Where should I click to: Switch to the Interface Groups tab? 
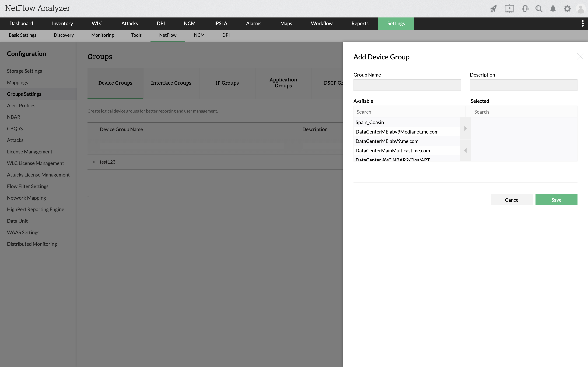[171, 83]
